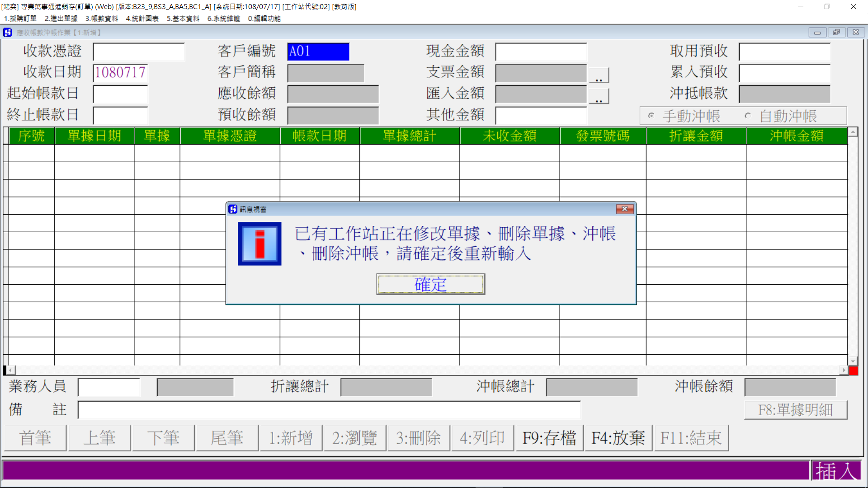This screenshot has height=488, width=868.
Task: Click the grid's vertical scrollbar down arrow
Action: [853, 361]
